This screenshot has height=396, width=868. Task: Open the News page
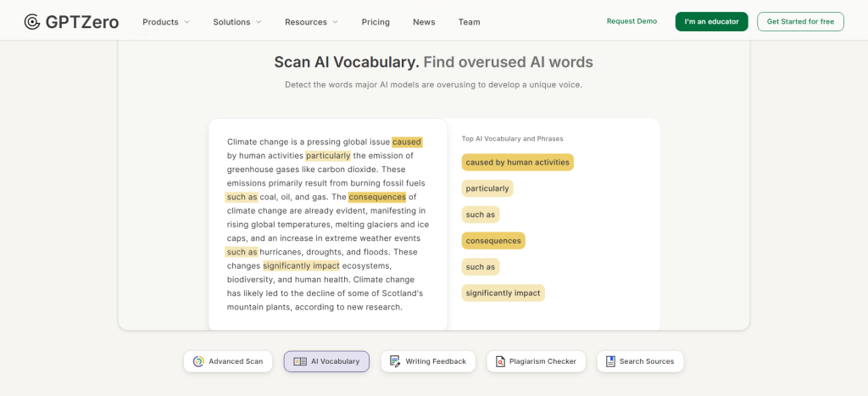(x=424, y=22)
